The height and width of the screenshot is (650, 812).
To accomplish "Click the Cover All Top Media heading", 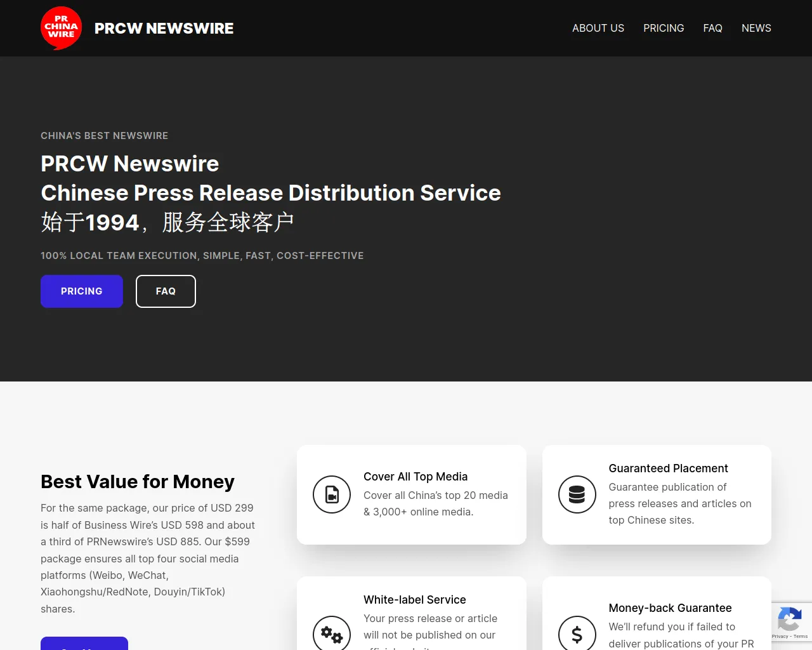I will 416,477.
